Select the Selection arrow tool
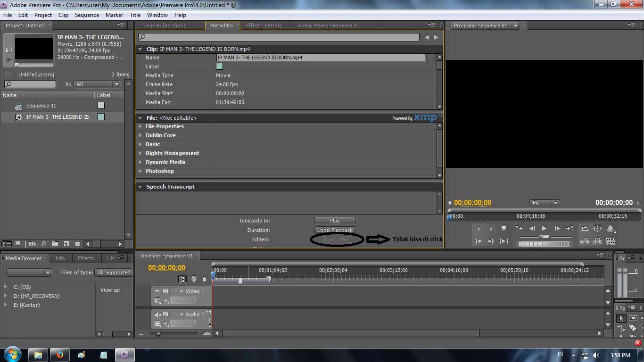The width and height of the screenshot is (644, 362). (621, 319)
